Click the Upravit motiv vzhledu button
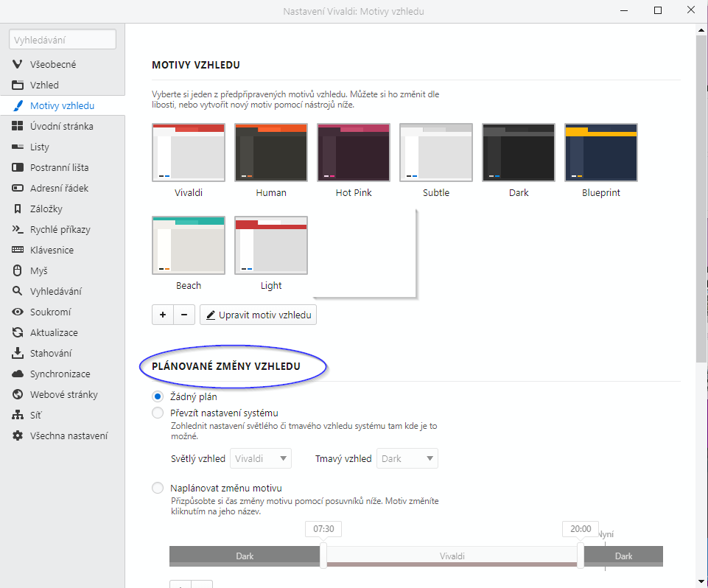Screen dimensions: 708x588 pos(259,315)
